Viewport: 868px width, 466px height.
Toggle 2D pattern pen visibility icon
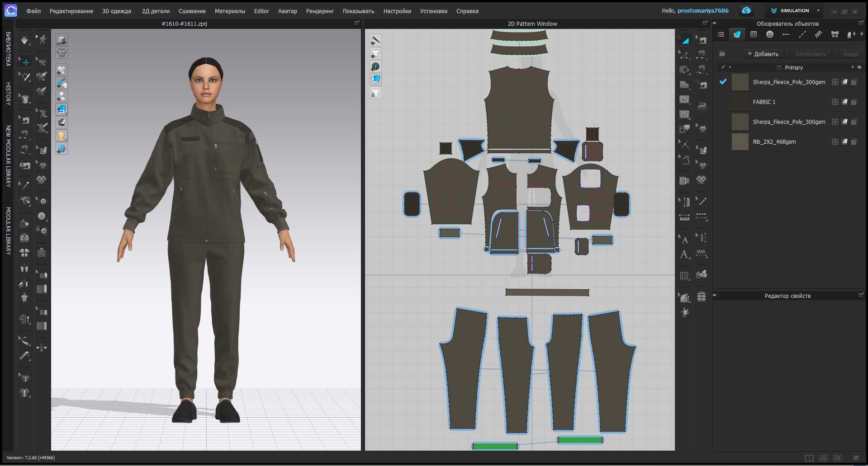pos(375,41)
